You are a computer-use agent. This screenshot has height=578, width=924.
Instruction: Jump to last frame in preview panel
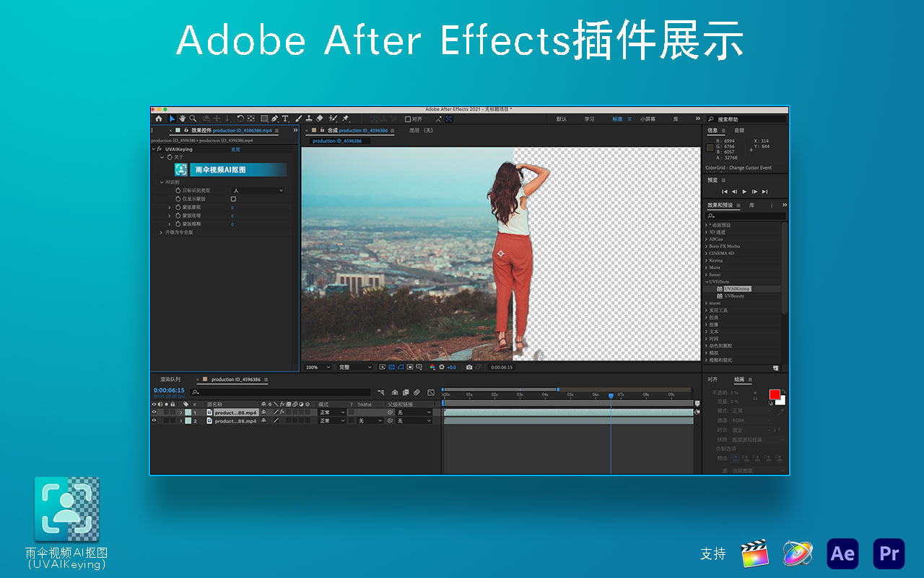(x=764, y=191)
